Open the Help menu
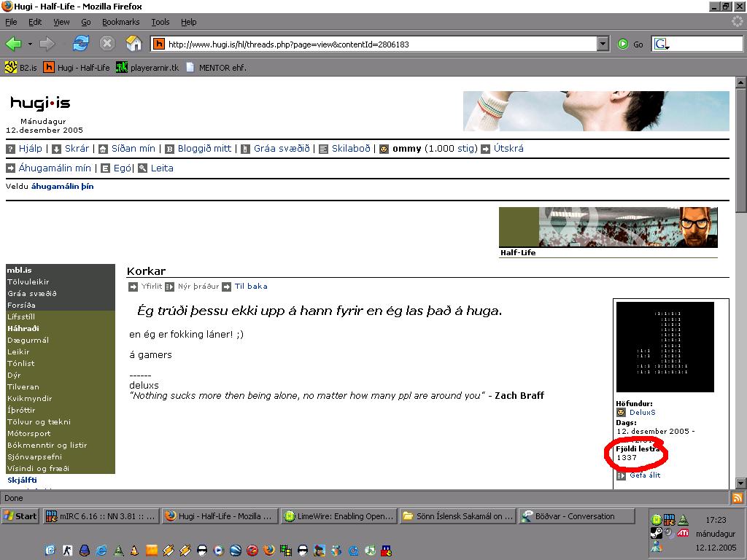747x560 pixels. click(x=189, y=22)
